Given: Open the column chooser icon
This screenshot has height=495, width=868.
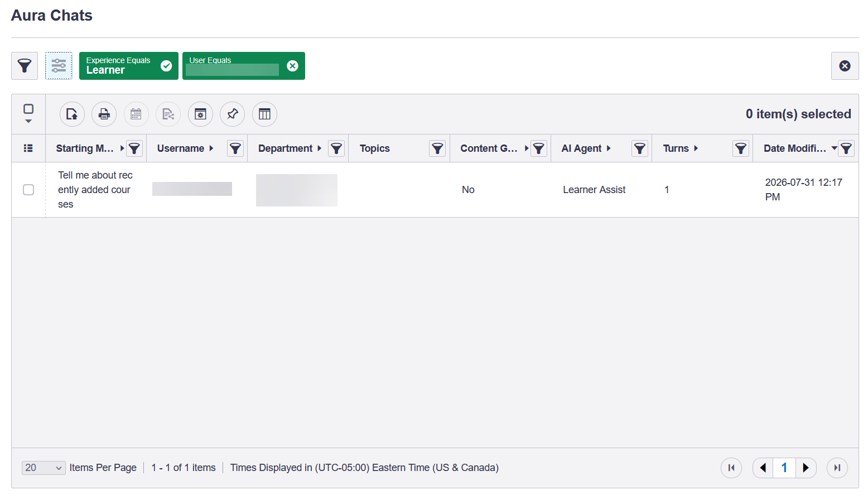Looking at the screenshot, I should click(264, 114).
